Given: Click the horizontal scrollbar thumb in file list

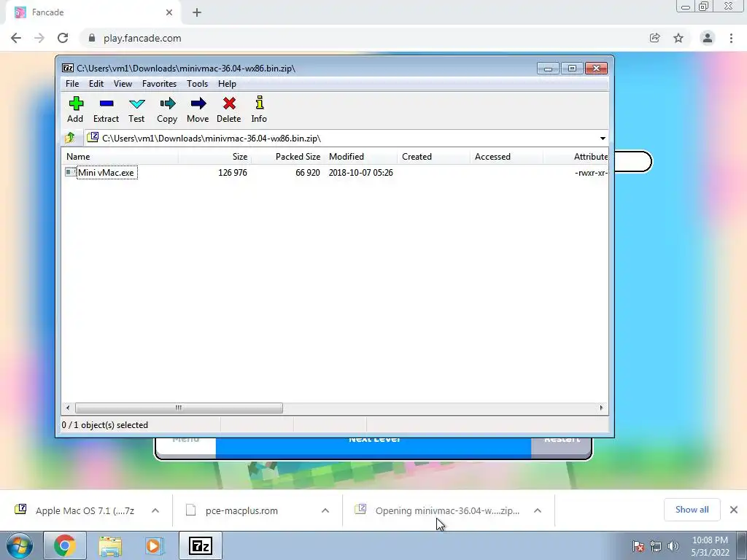Looking at the screenshot, I should [179, 408].
